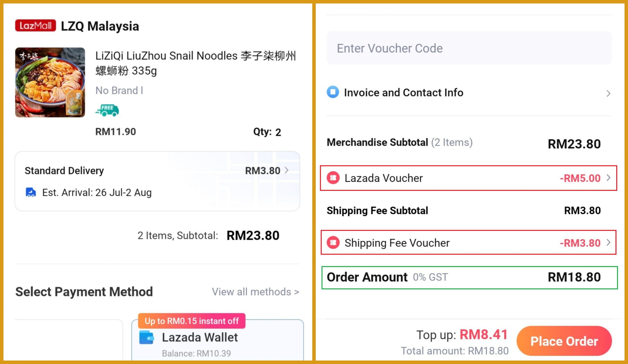628x364 pixels.
Task: Click the Shipping Fee Voucher ticket icon
Action: click(333, 243)
